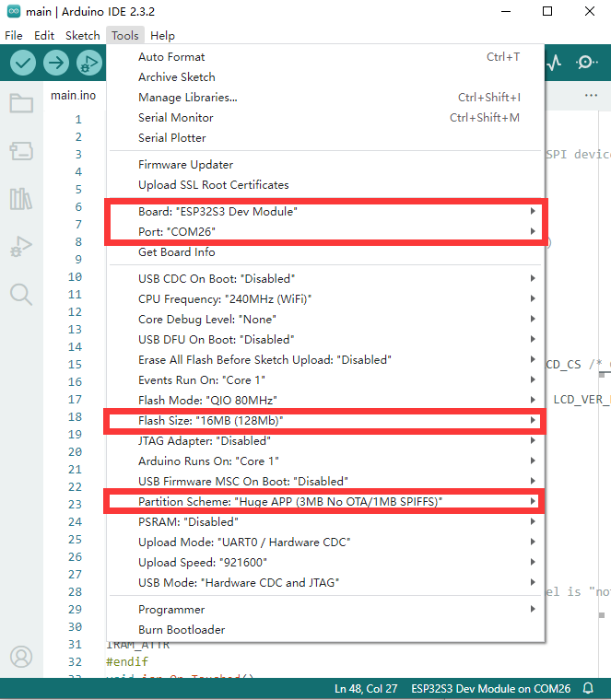Choose Archive Sketch menu entry
Viewport: 611px width, 700px height.
click(325, 76)
